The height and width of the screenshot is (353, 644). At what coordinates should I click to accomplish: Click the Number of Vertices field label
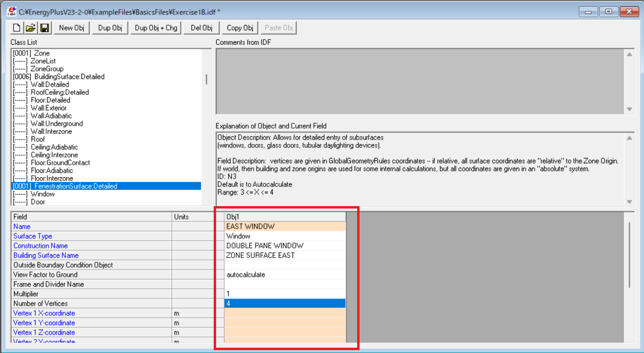click(40, 303)
